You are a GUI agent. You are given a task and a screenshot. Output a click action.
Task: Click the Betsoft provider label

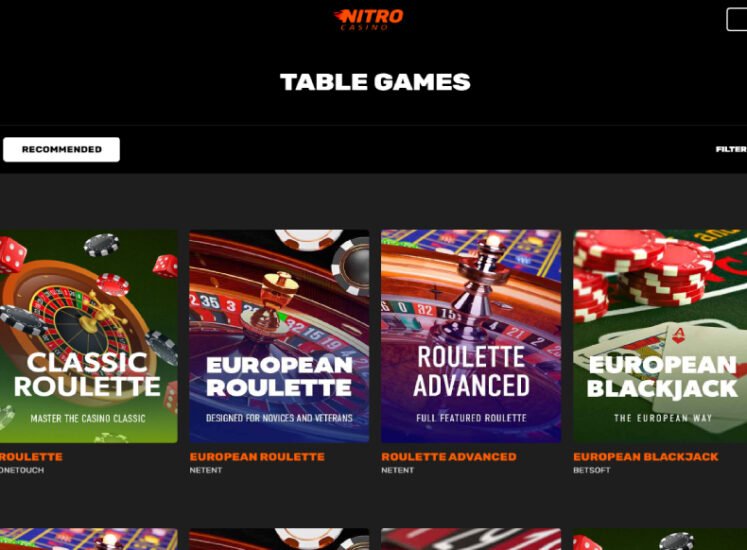(591, 470)
